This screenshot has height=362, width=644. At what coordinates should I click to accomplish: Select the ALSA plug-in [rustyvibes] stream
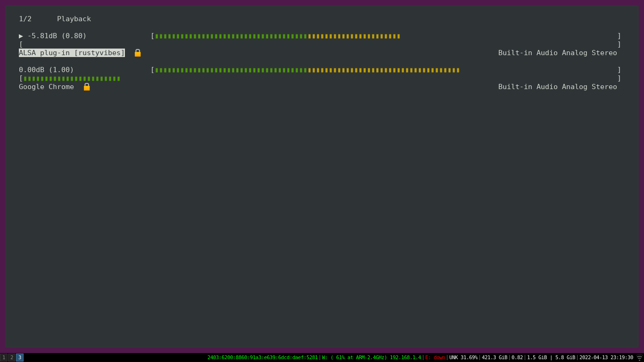coord(72,53)
